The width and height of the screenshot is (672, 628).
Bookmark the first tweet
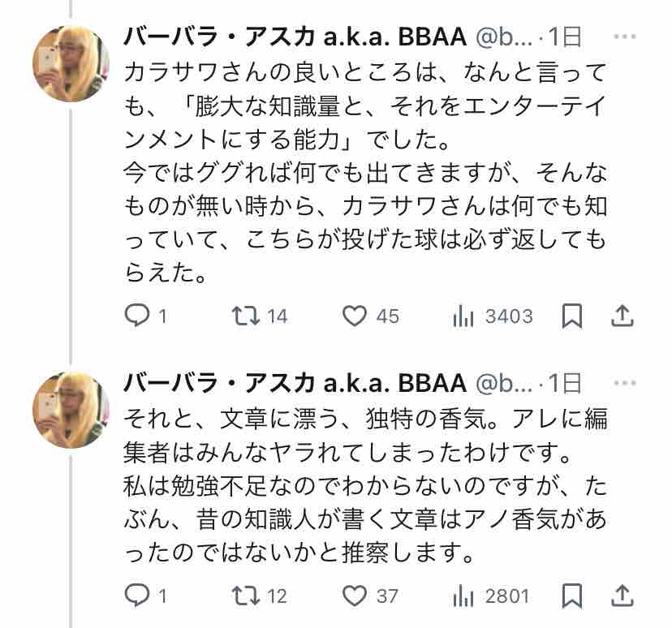pos(573,316)
